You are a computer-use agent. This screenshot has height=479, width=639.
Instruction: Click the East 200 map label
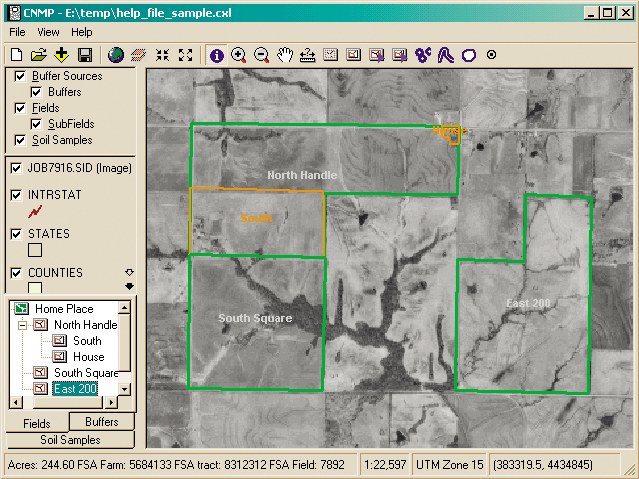click(x=528, y=303)
